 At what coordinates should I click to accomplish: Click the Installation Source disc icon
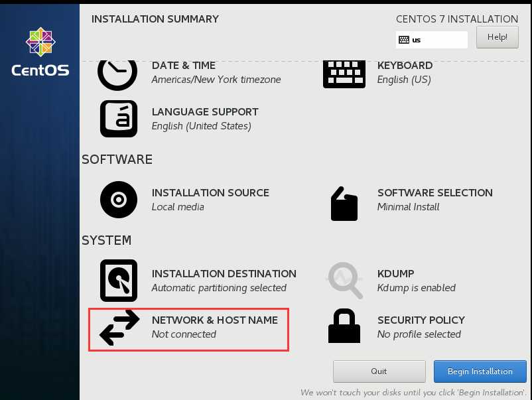(x=119, y=200)
